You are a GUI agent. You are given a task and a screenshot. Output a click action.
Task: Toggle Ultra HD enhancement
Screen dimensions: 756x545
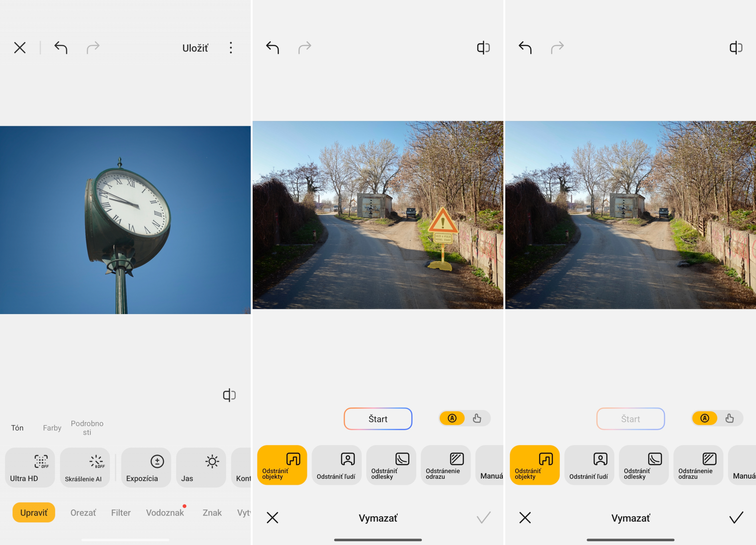[30, 468]
